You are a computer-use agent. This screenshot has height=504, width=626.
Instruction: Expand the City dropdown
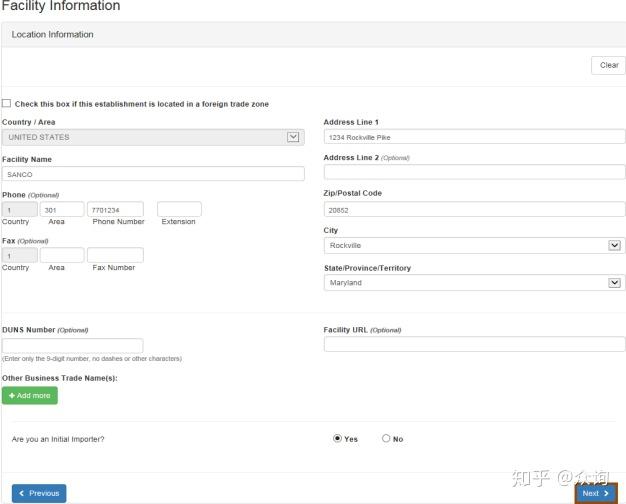(x=614, y=245)
